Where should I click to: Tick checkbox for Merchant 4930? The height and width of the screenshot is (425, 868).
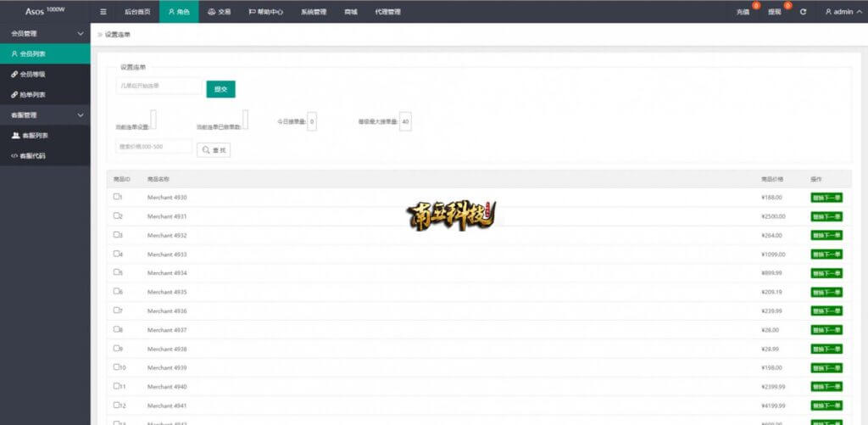pos(116,196)
